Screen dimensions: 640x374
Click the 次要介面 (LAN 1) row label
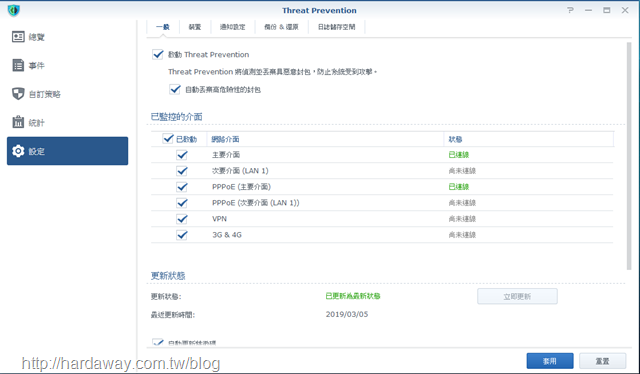click(x=240, y=171)
